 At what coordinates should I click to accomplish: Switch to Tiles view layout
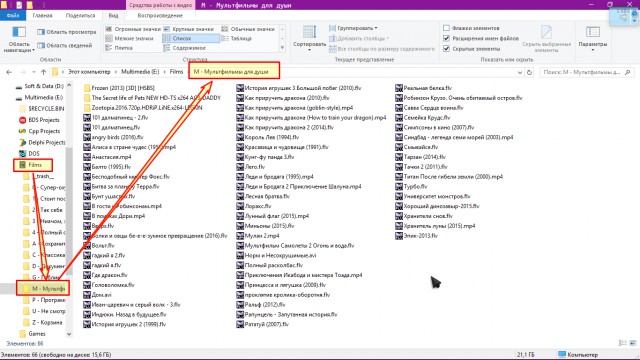pyautogui.click(x=119, y=48)
